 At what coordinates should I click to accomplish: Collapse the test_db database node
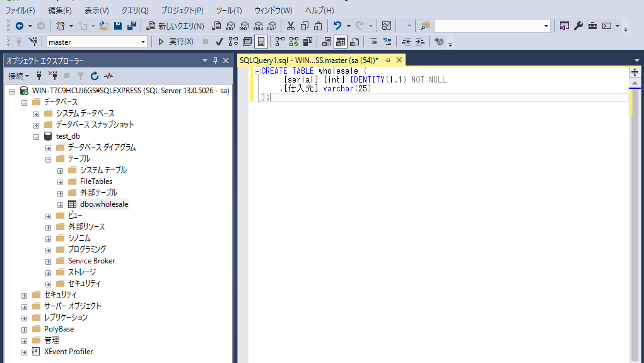[37, 136]
